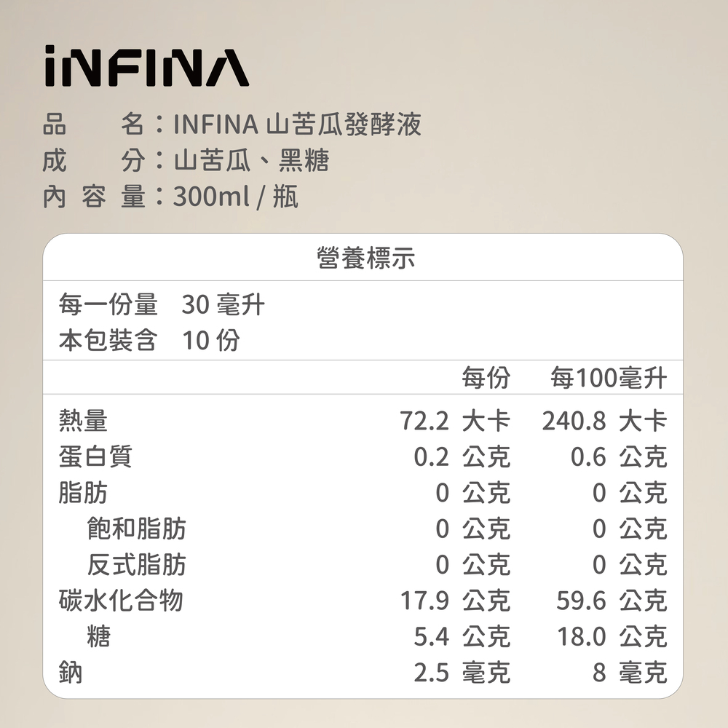
Task: Click the 本包裝含 10 份 line
Action: [149, 340]
